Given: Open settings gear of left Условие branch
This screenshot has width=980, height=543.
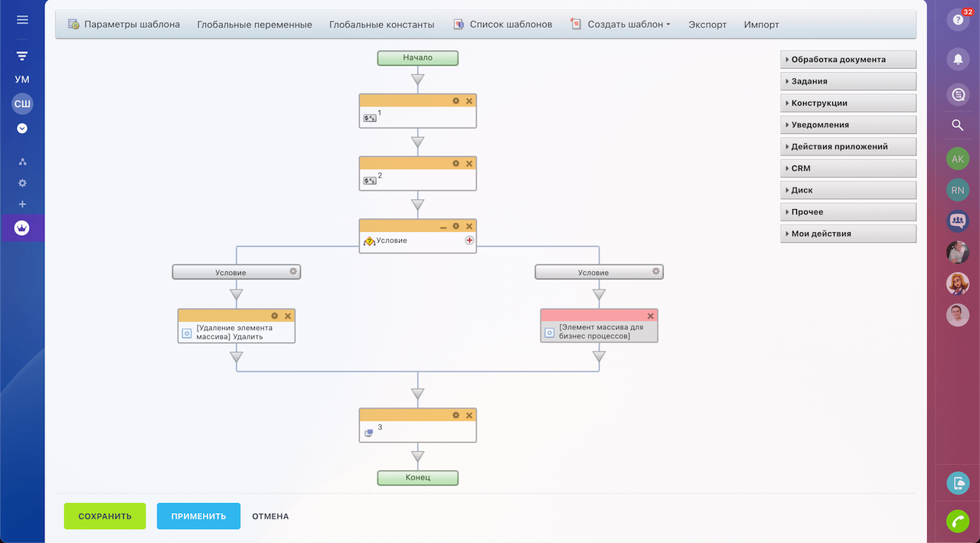Looking at the screenshot, I should (292, 272).
